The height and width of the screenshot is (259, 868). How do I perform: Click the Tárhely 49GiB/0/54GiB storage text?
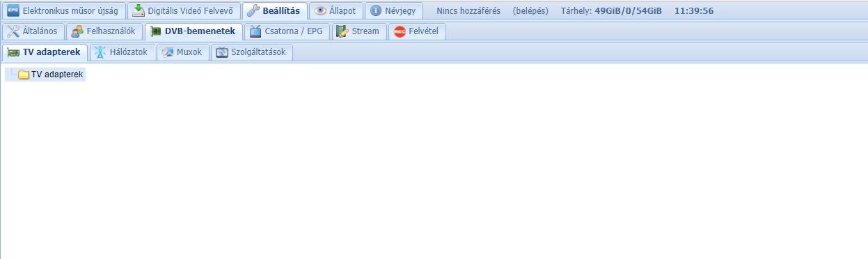click(x=611, y=11)
